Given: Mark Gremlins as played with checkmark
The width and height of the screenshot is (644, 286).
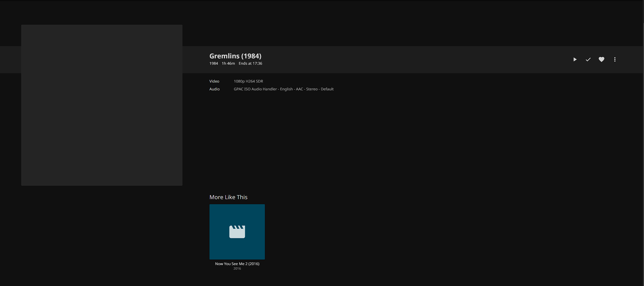Looking at the screenshot, I should point(588,59).
